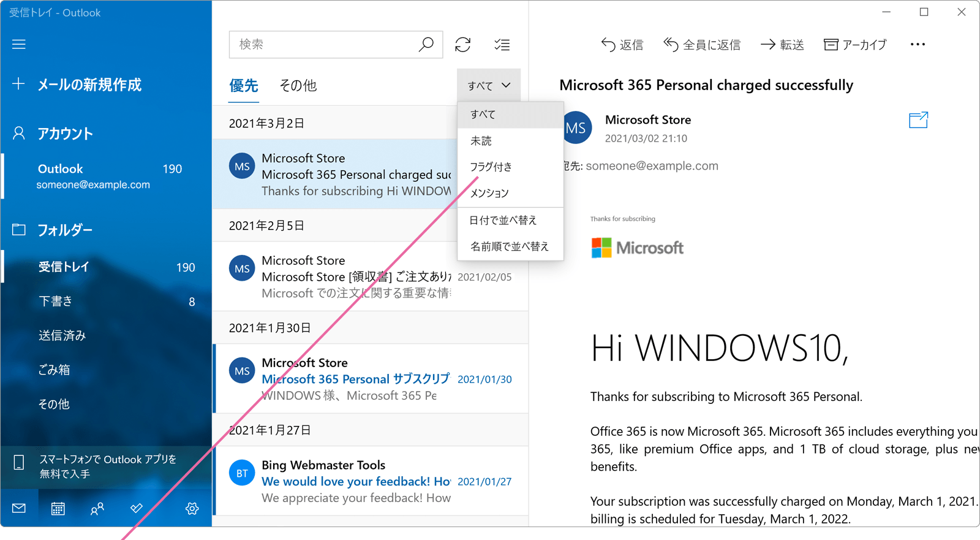Click the Microsoft logo in email body
This screenshot has width=980, height=540.
click(x=637, y=248)
